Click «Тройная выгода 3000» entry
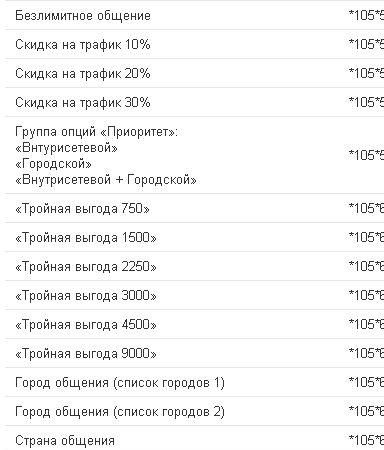This screenshot has height=450, width=384. (x=86, y=296)
